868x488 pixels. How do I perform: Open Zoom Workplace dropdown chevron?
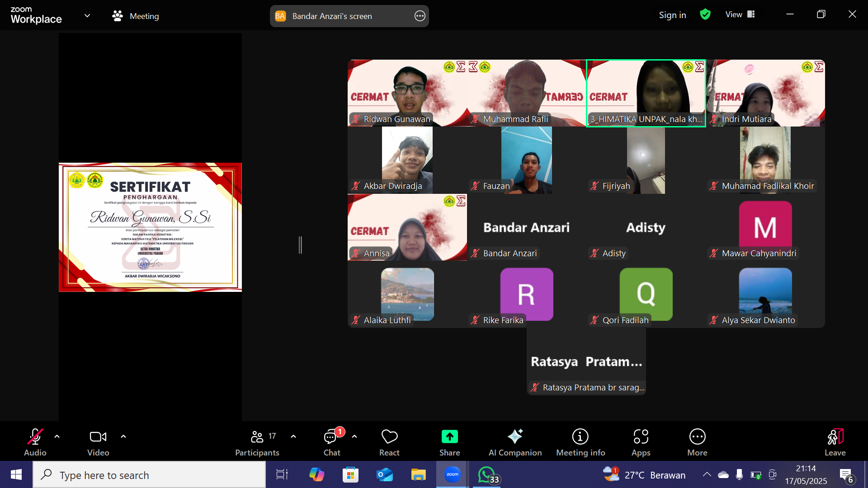(87, 16)
